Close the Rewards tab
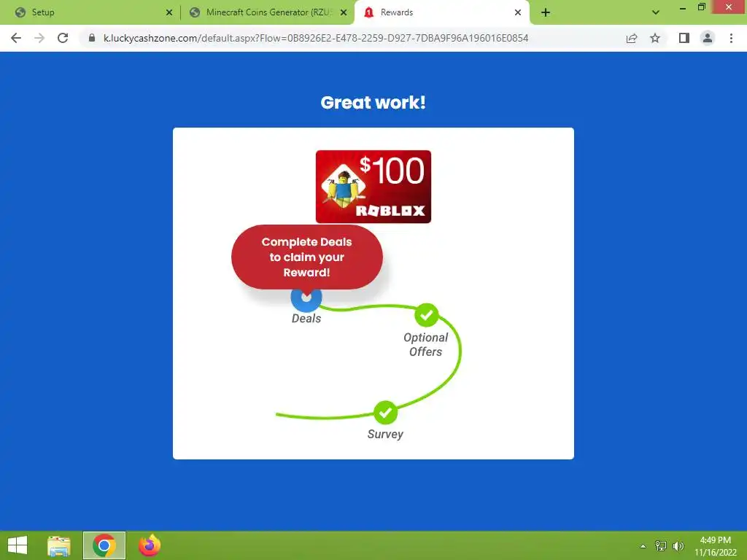Viewport: 747px width, 560px height. 518,12
